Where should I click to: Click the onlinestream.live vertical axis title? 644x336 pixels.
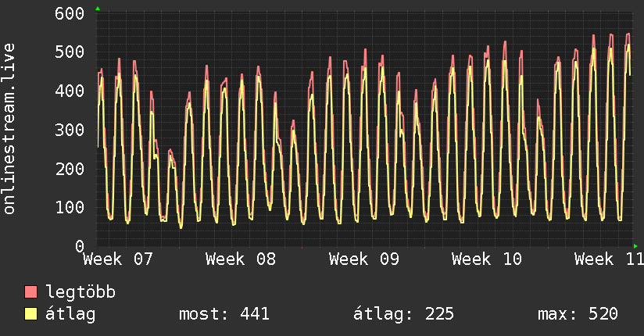9,129
